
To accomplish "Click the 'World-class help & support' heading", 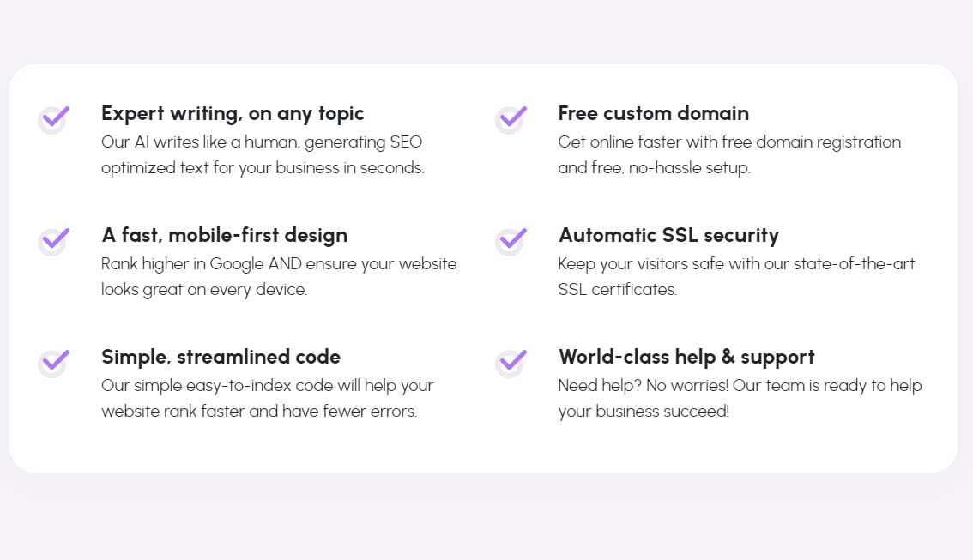I will pos(686,357).
